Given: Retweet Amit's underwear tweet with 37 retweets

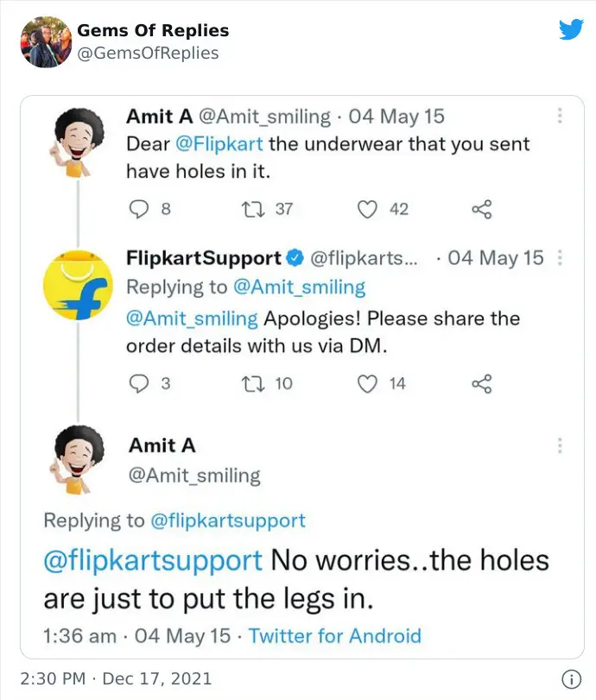Looking at the screenshot, I should coord(253,209).
